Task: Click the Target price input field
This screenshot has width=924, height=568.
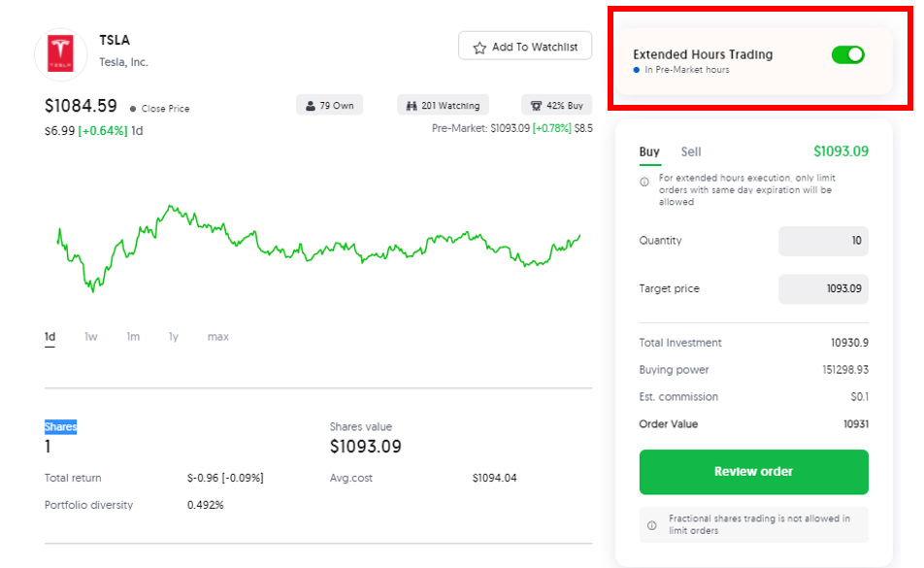Action: 823,288
